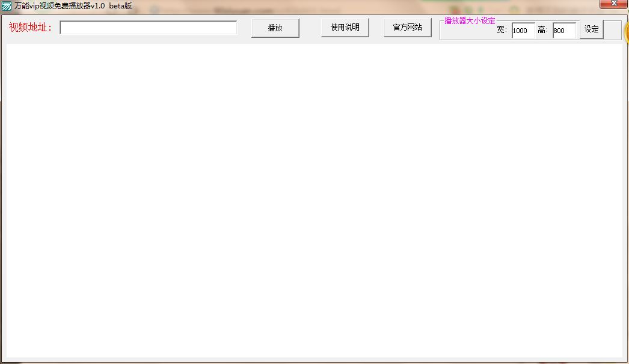This screenshot has height=364, width=629.
Task: Click the 高 height label
Action: coord(542,31)
